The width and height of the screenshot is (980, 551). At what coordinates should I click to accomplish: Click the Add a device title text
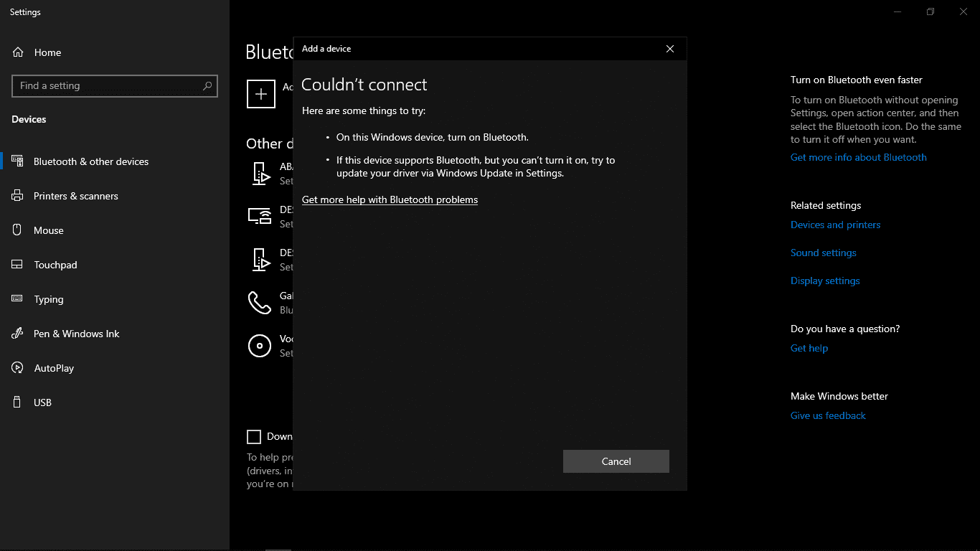[x=326, y=49]
